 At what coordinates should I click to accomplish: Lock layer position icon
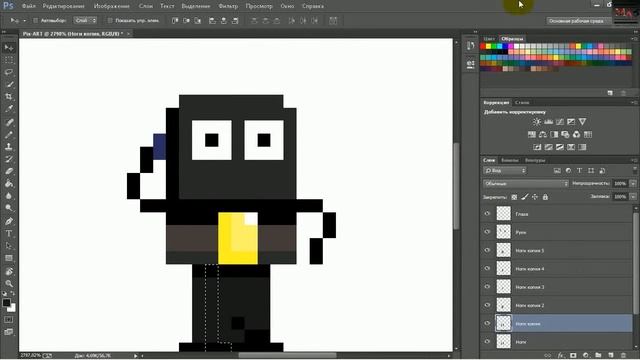click(535, 197)
